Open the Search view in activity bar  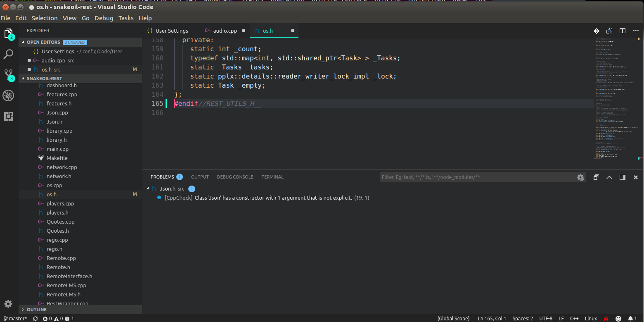tap(9, 54)
